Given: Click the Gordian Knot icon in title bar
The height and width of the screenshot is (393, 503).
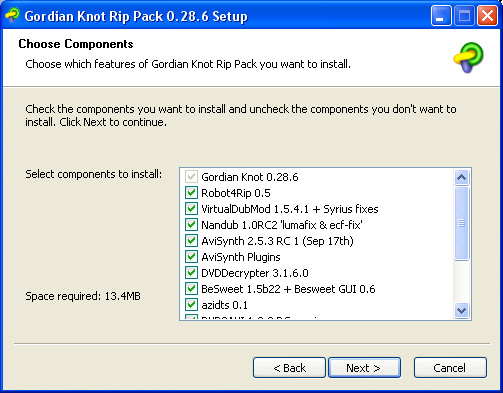Looking at the screenshot, I should [x=12, y=15].
